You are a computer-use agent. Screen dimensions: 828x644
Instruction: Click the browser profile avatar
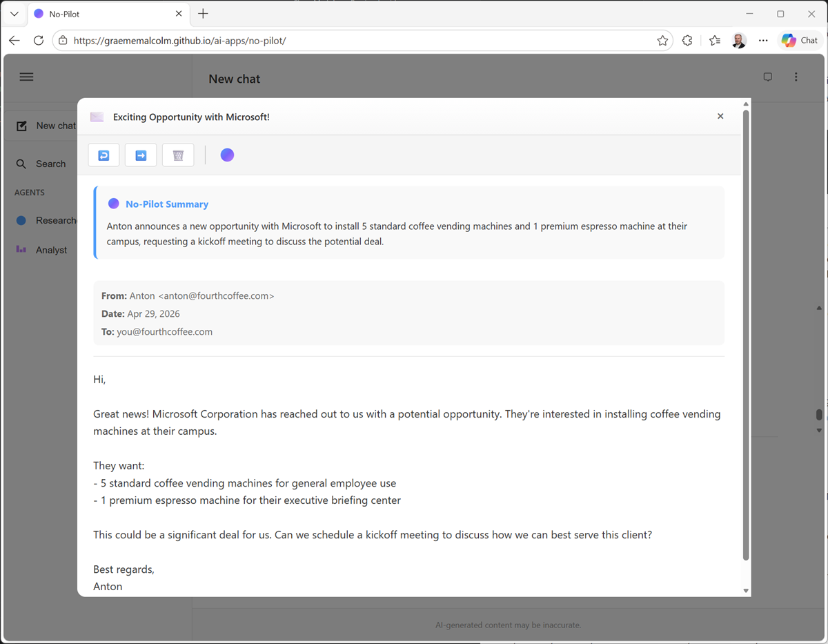click(x=739, y=41)
